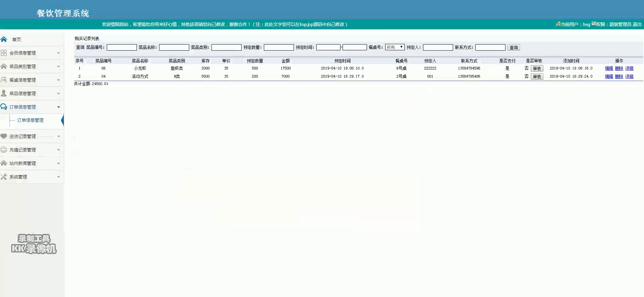
Task: Focus the 菜品名称 input field
Action: click(174, 47)
